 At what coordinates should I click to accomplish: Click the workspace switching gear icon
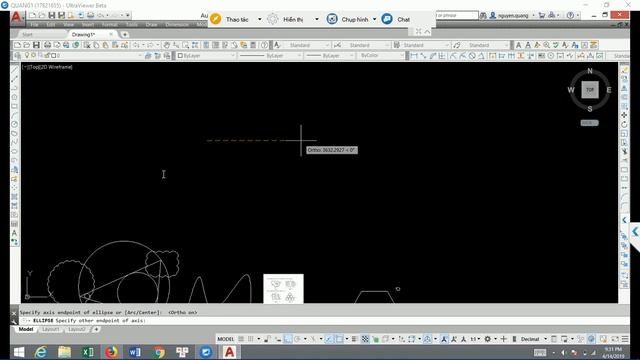(488, 339)
